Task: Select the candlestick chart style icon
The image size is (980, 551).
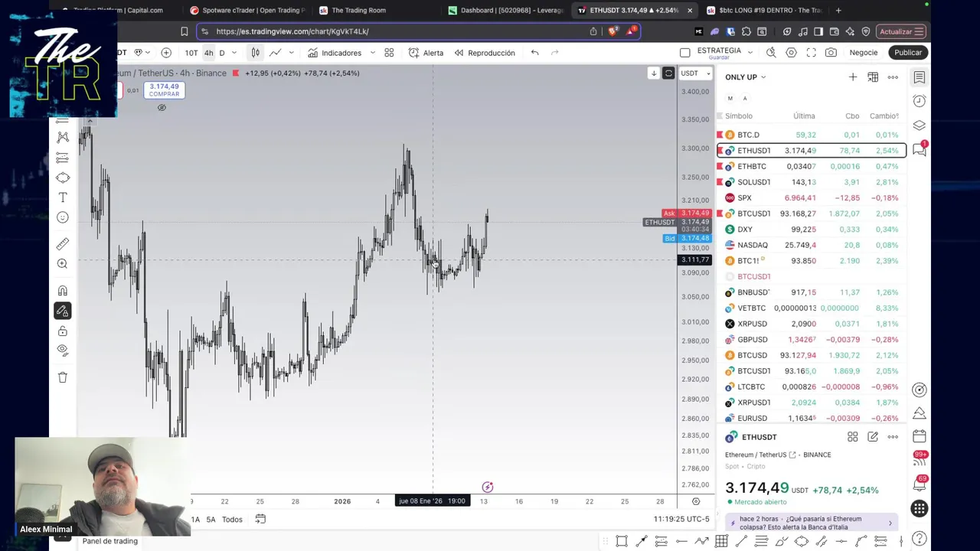Action: pos(255,53)
